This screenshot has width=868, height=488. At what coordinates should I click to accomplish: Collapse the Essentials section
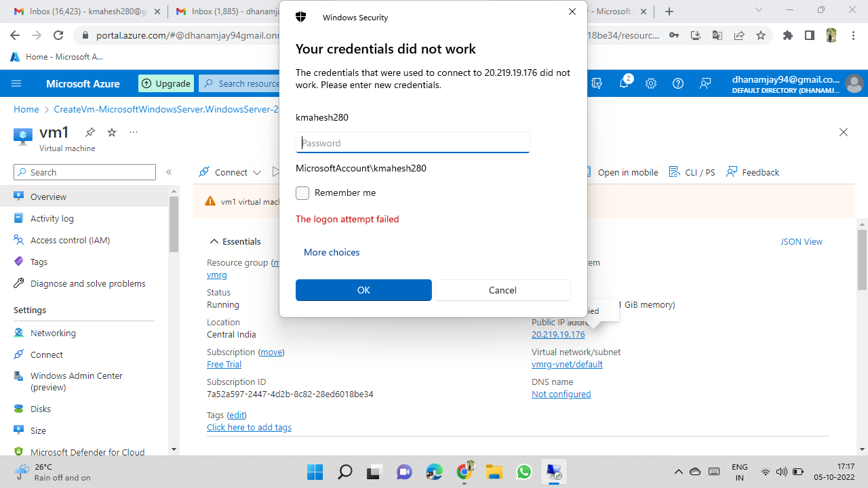(214, 241)
